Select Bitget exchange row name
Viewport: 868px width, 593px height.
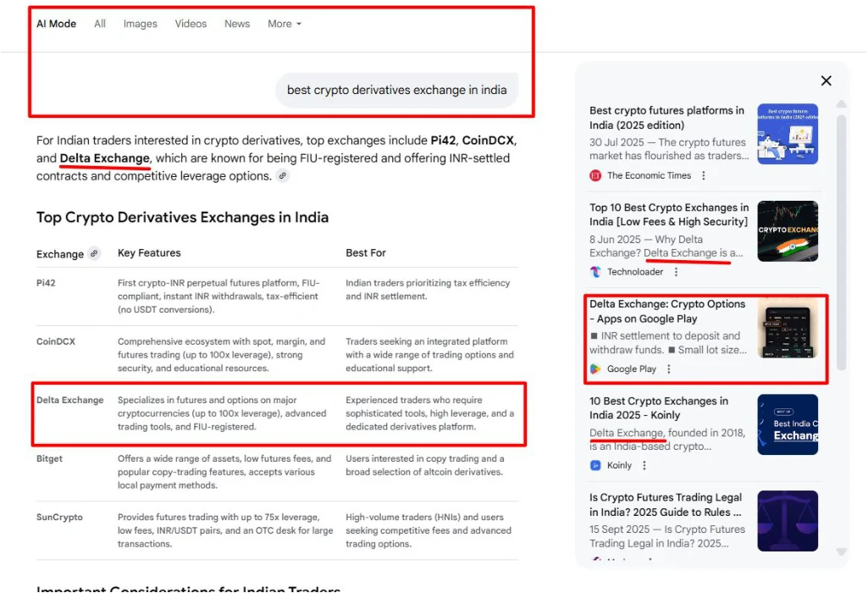tap(49, 458)
